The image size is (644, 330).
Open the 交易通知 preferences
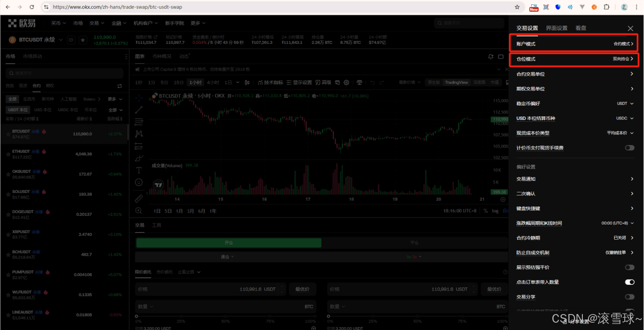(x=575, y=179)
